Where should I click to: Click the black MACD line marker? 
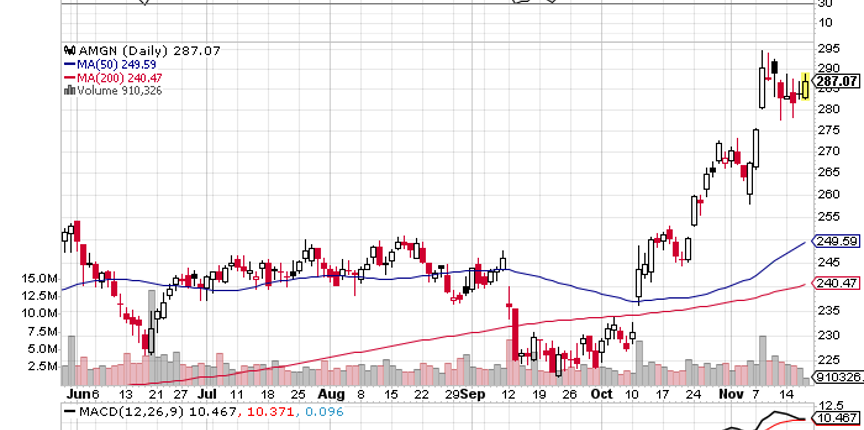pyautogui.click(x=69, y=411)
